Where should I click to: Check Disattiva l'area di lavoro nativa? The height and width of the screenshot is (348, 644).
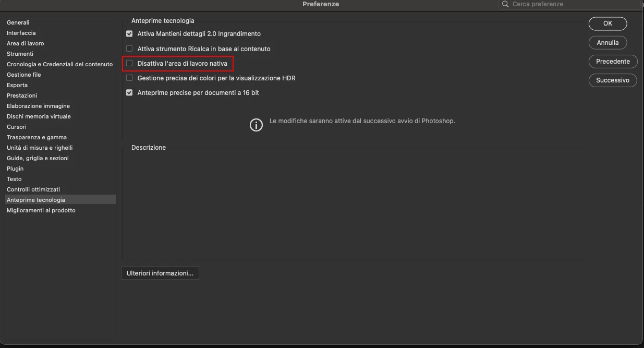129,64
